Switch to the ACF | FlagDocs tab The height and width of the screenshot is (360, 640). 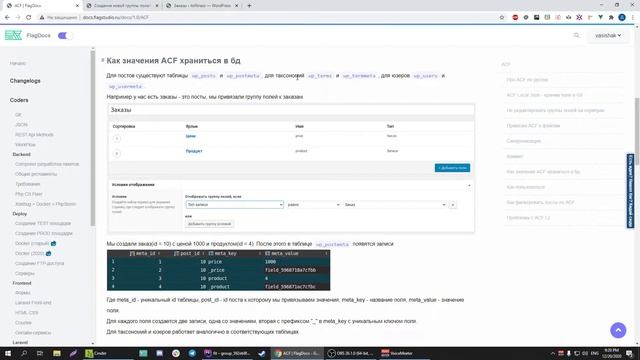pyautogui.click(x=41, y=6)
